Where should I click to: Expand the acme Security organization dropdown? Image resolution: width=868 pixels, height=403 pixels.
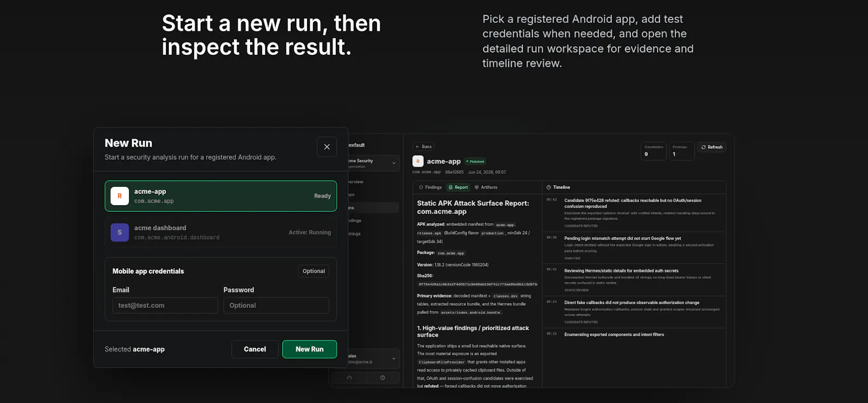tap(373, 163)
